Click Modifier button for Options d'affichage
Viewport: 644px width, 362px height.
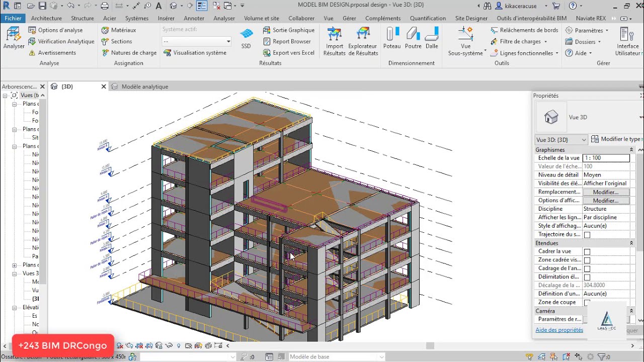[606, 201]
